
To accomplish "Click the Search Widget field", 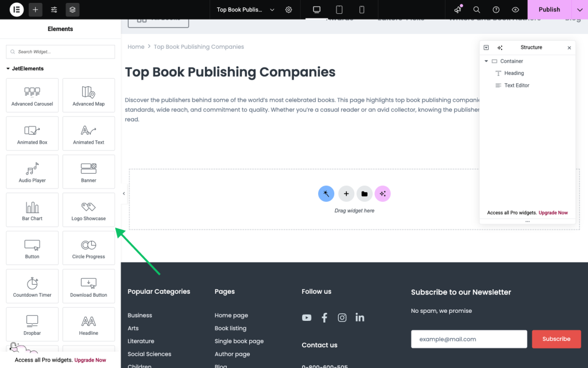I will pos(60,52).
